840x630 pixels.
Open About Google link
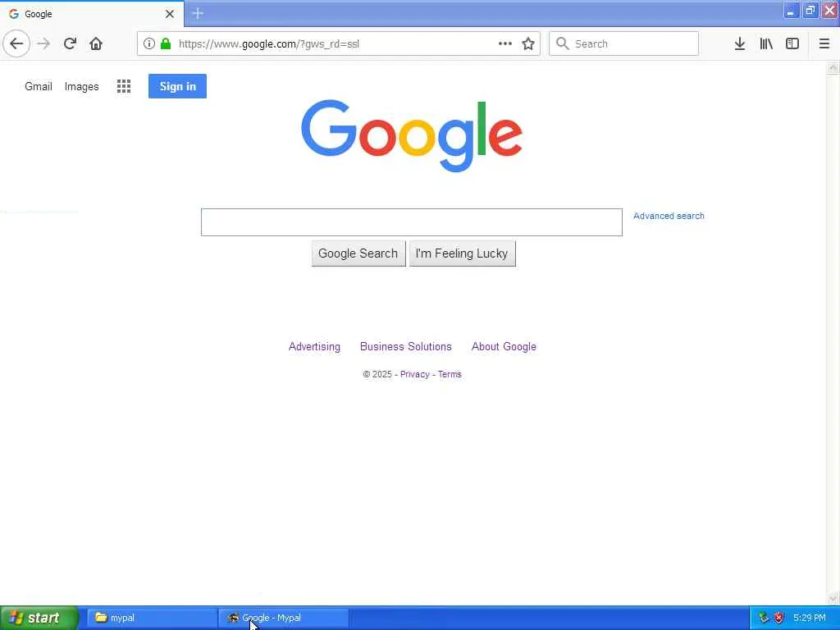(x=504, y=347)
